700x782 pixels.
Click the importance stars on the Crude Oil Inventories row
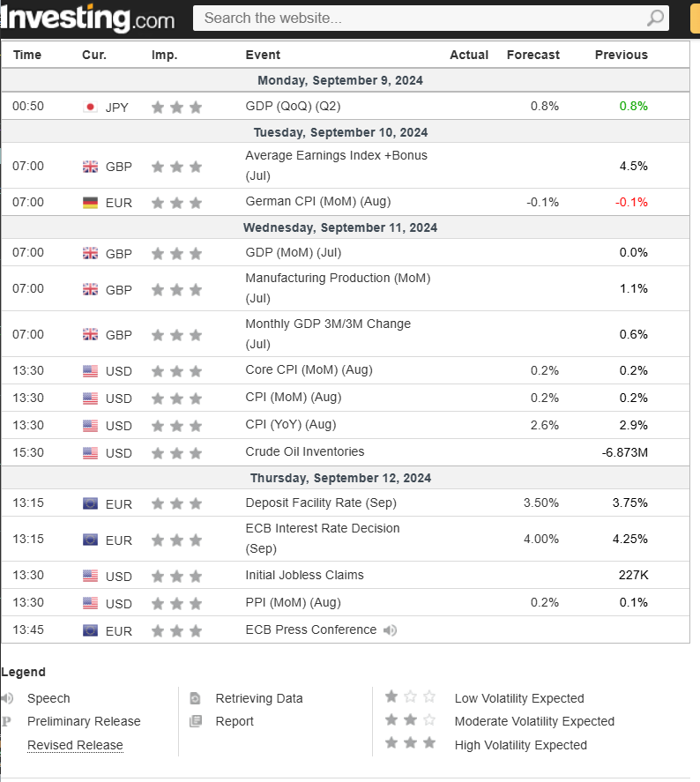pyautogui.click(x=176, y=453)
